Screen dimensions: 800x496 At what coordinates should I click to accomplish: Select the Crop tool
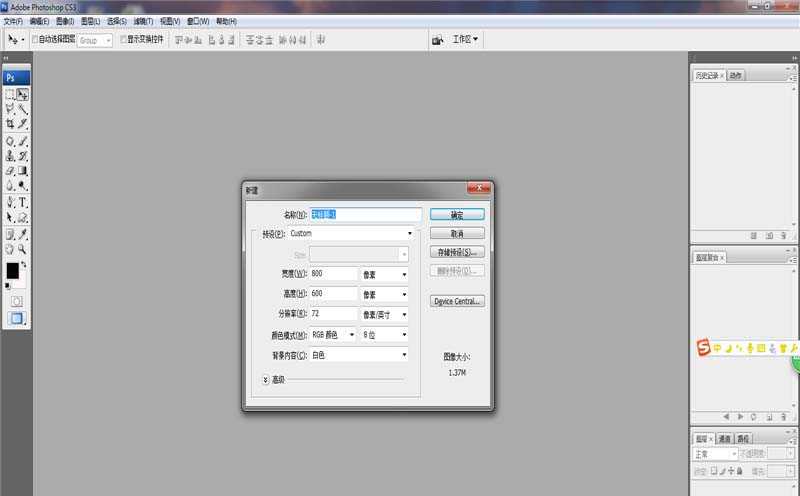(x=10, y=124)
